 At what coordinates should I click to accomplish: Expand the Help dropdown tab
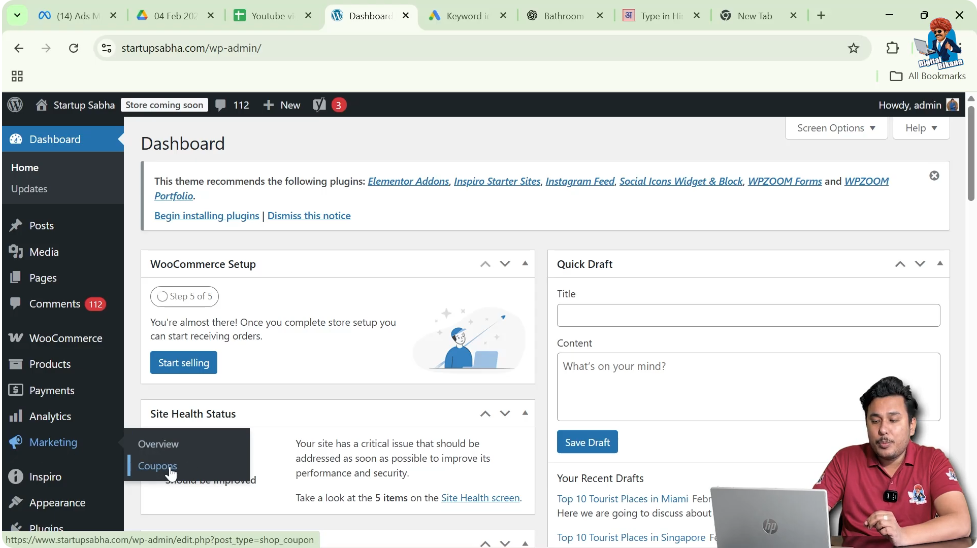coord(921,128)
